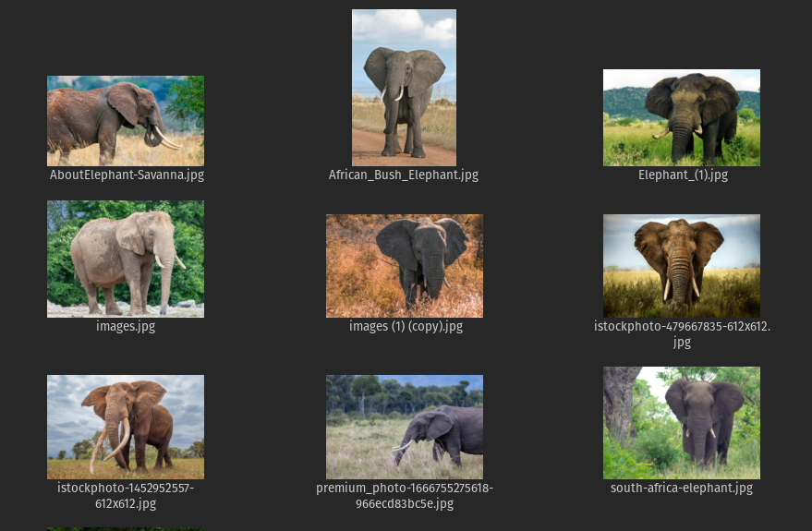Click the filename label AboutElephant-Savanna.jpg
Image resolution: width=812 pixels, height=531 pixels.
127,175
